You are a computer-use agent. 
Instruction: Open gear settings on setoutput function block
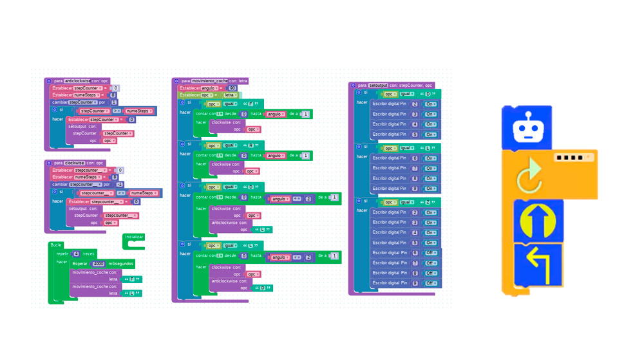353,85
